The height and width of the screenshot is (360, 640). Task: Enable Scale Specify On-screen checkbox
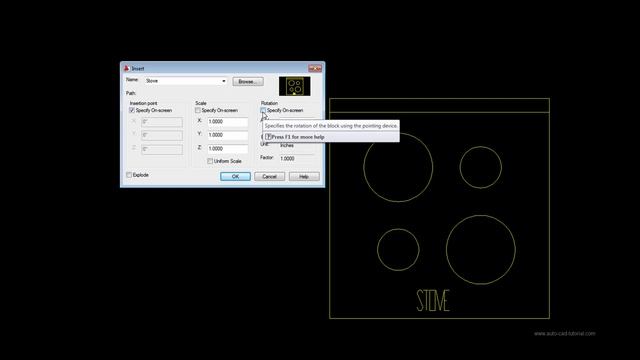[198, 110]
